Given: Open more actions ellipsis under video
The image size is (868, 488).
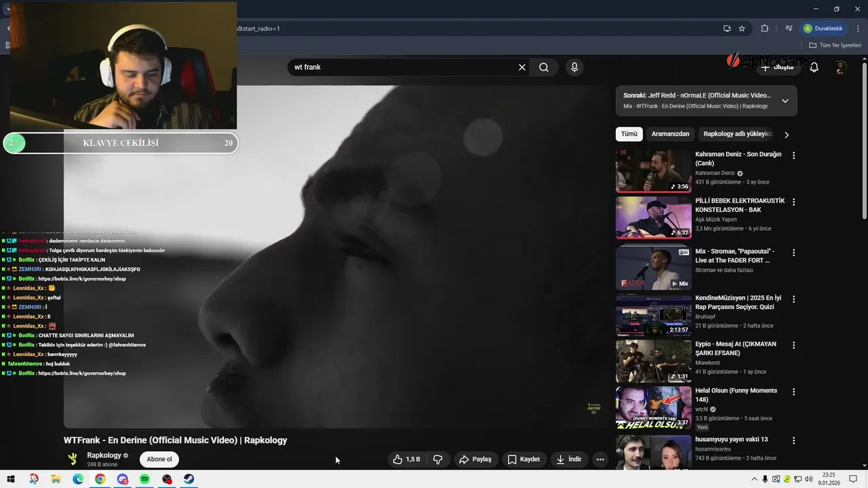Looking at the screenshot, I should tap(600, 459).
